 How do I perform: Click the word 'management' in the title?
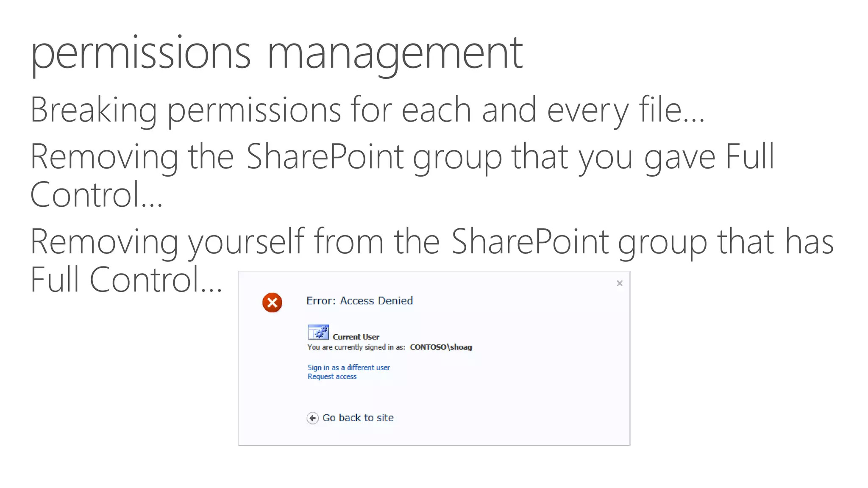395,53
